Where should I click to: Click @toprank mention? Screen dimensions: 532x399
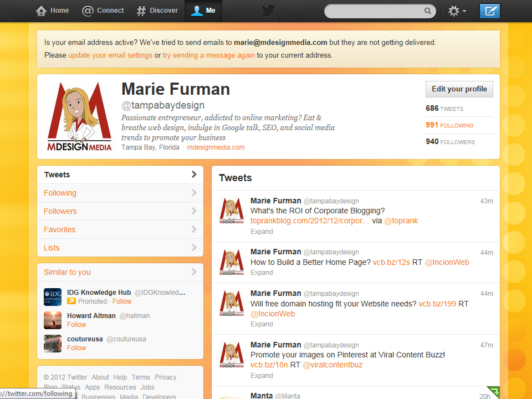pyautogui.click(x=401, y=221)
